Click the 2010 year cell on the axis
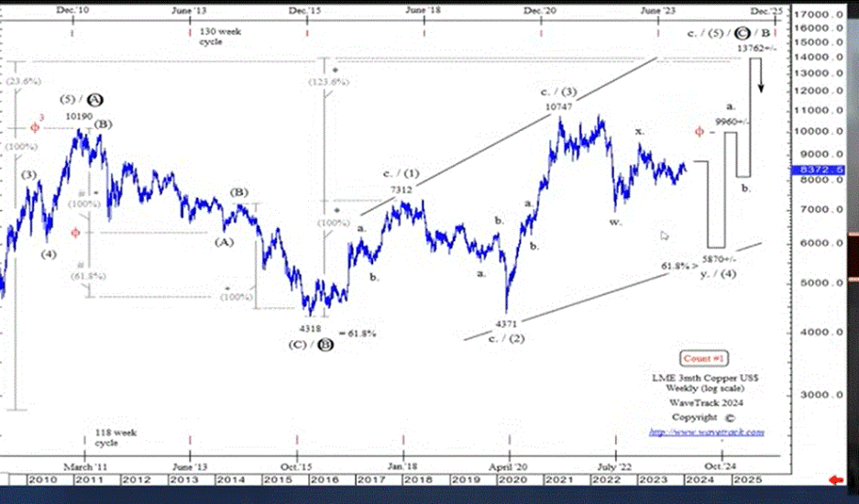The width and height of the screenshot is (859, 504). (x=41, y=479)
